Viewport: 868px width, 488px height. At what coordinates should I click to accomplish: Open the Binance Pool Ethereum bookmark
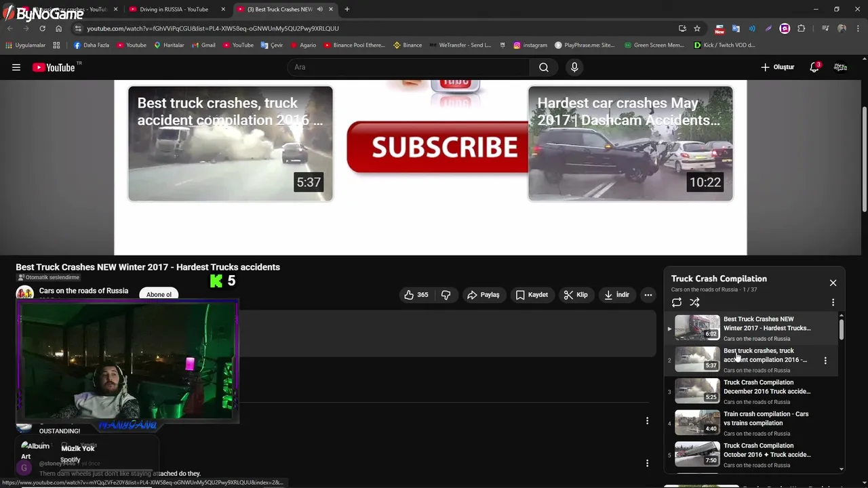354,45
